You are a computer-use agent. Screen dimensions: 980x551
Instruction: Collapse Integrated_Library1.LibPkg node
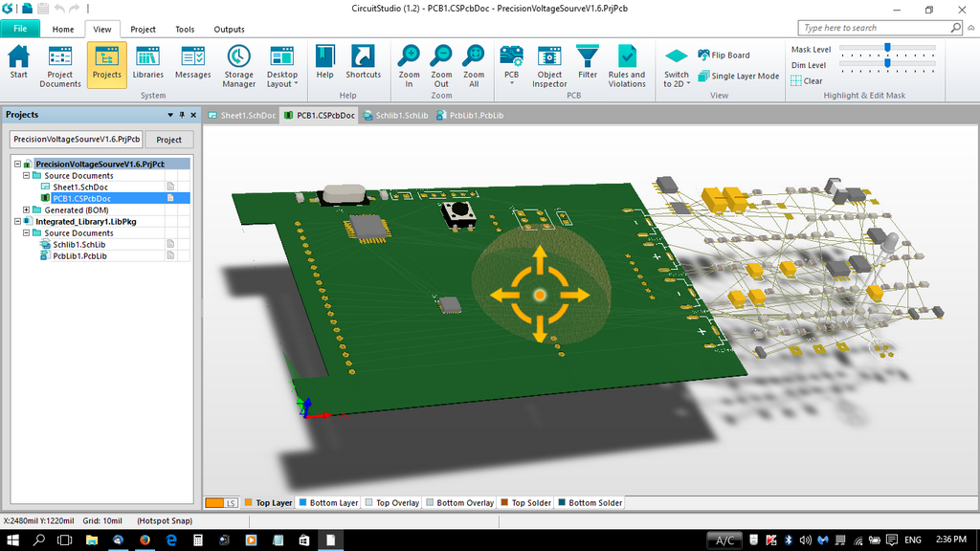point(17,221)
